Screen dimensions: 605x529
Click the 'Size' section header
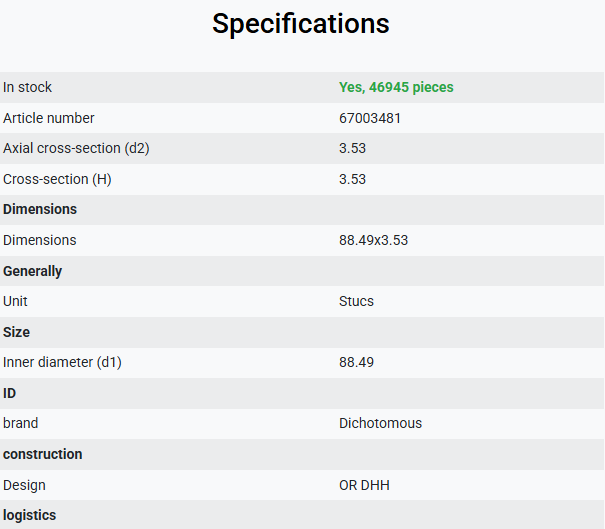coord(16,332)
